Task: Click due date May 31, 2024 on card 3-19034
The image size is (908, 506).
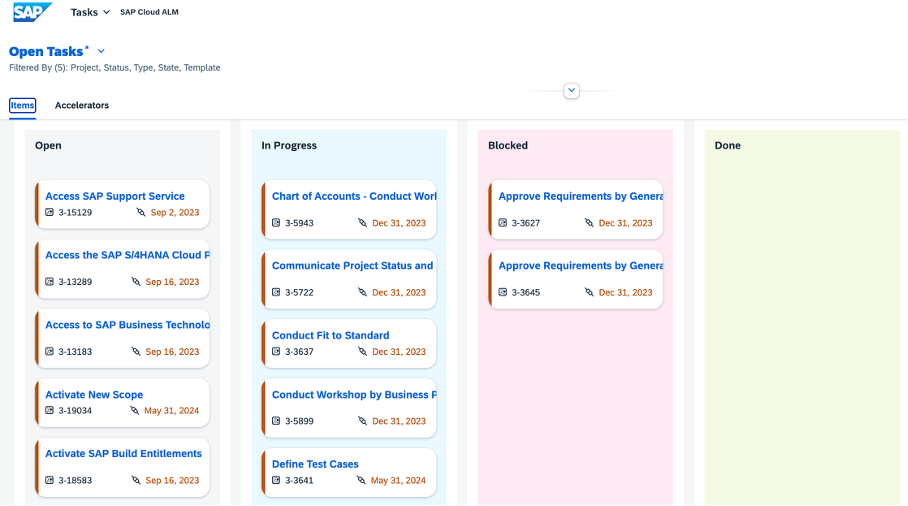Action: tap(171, 410)
